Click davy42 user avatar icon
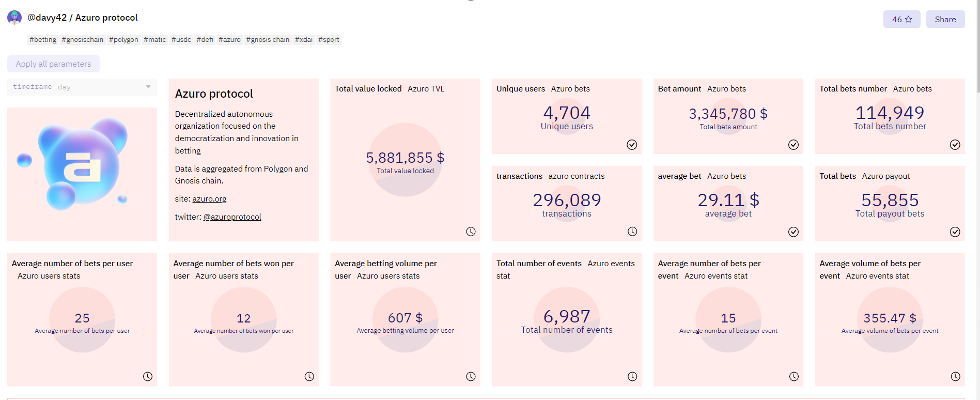Image resolution: width=980 pixels, height=400 pixels. 14,18
